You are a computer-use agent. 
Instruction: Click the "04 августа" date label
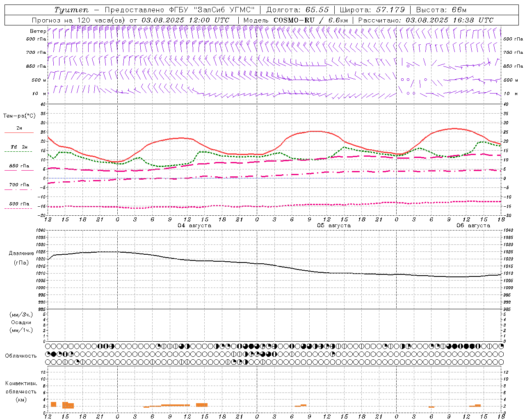(194, 226)
